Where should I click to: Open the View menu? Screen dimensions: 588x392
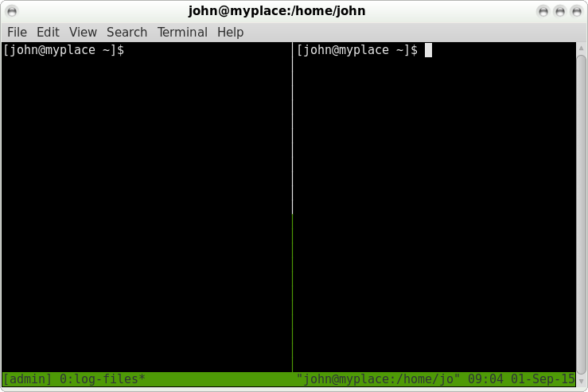[x=83, y=33]
